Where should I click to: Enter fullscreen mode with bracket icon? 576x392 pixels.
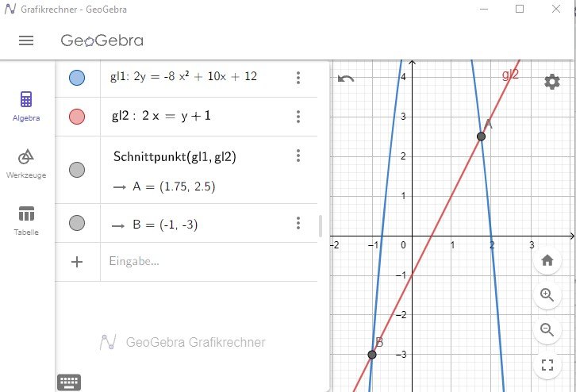point(547,365)
